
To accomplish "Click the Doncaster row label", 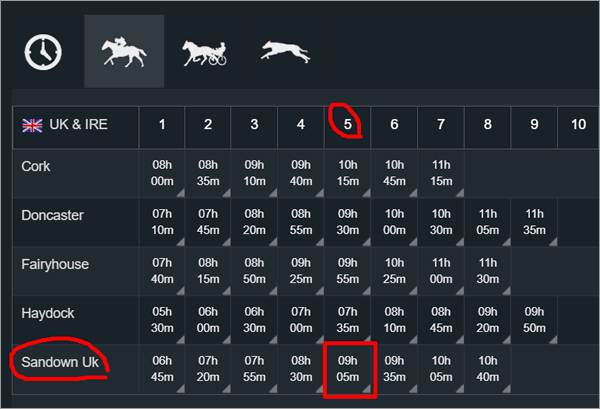I will pyautogui.click(x=52, y=214).
